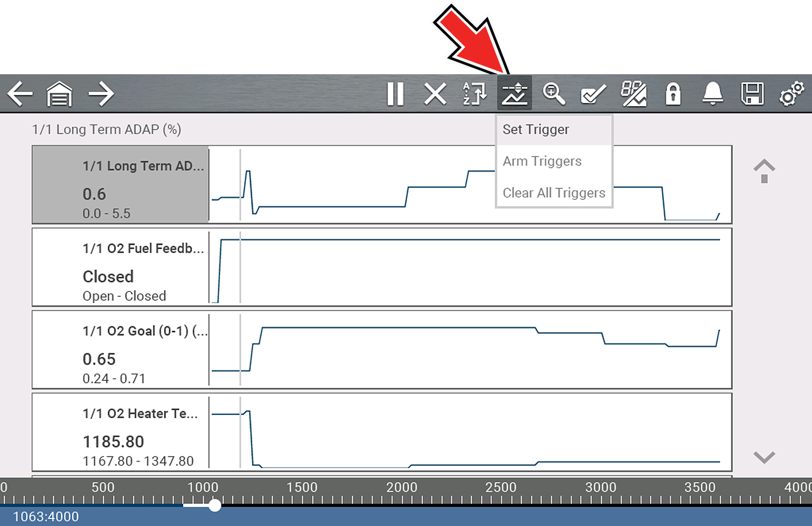
Task: Click the X clear data icon
Action: click(435, 94)
